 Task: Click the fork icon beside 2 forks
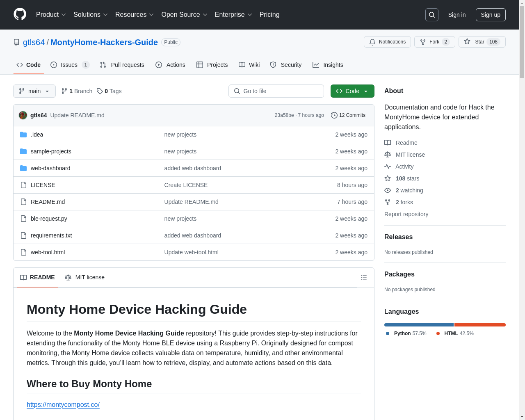(x=388, y=202)
